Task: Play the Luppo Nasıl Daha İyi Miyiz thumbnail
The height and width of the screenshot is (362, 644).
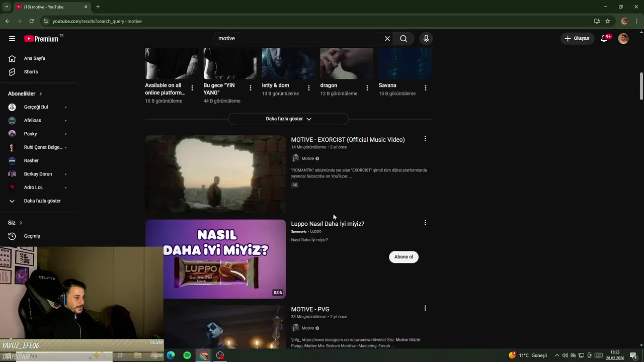Action: (x=215, y=259)
